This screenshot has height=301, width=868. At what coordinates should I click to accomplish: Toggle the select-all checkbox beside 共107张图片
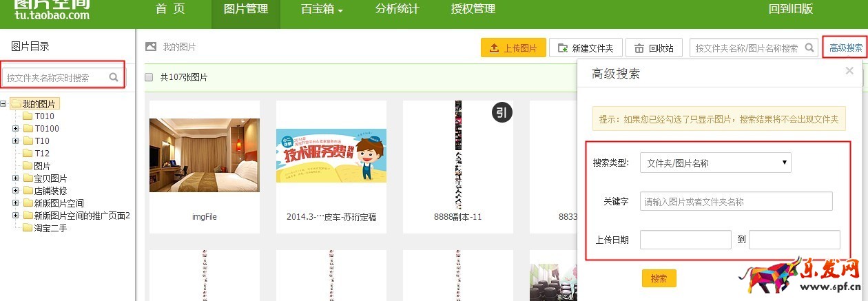point(149,78)
